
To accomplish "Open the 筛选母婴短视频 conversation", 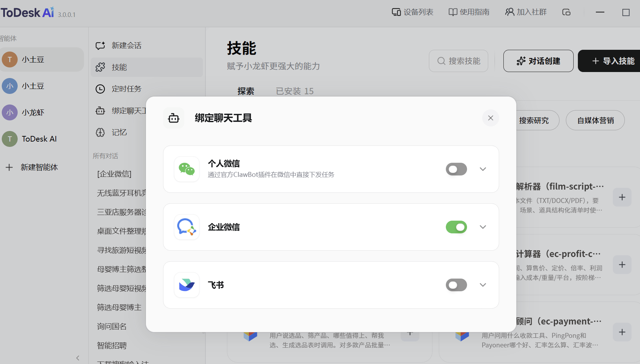I will (121, 288).
